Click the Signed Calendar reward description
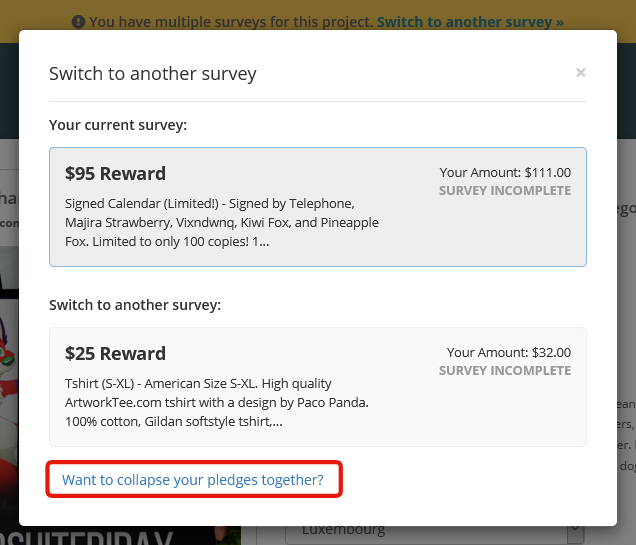The width and height of the screenshot is (636, 545). pos(222,222)
